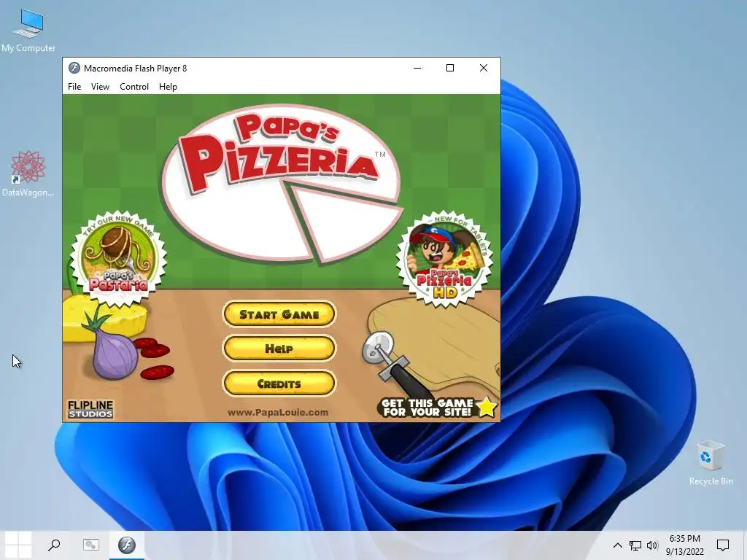Screen dimensions: 747x560
Task: Close the Macromedia Flash Player window
Action: 484,68
